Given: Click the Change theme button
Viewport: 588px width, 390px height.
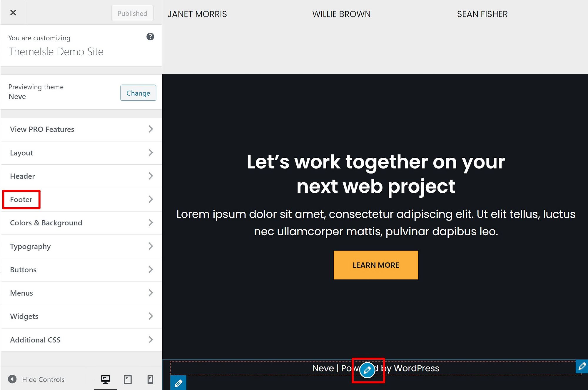Looking at the screenshot, I should (138, 93).
